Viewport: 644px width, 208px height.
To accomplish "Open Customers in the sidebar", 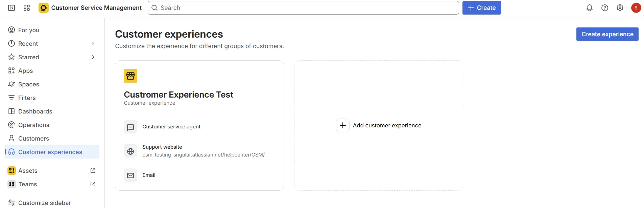I will click(33, 139).
